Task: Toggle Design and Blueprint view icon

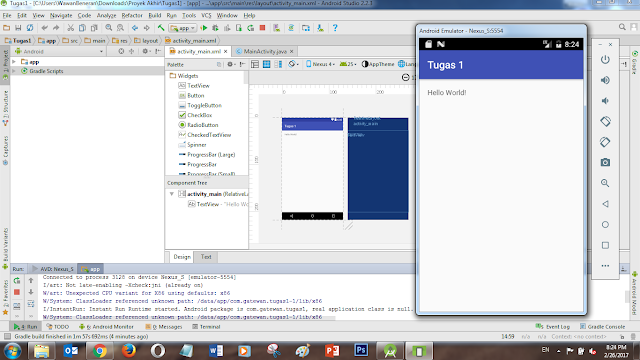Action: point(278,64)
